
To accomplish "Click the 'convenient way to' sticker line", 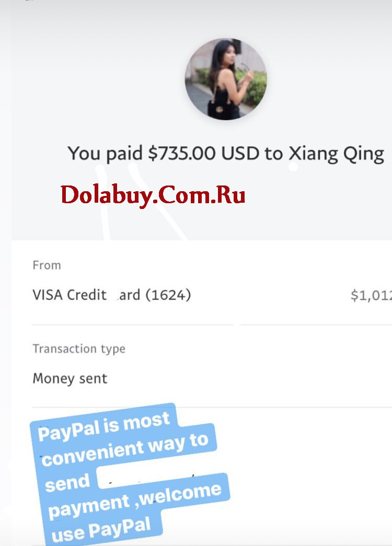I will [x=124, y=449].
